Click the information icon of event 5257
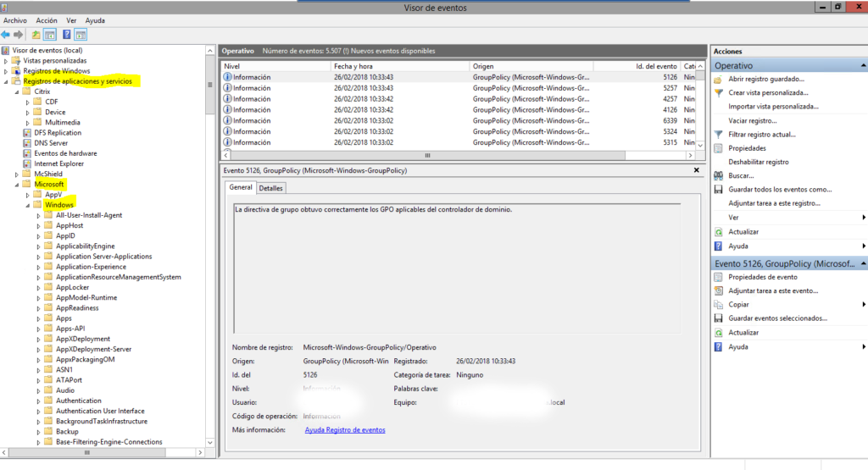The width and height of the screenshot is (868, 470). [x=227, y=88]
